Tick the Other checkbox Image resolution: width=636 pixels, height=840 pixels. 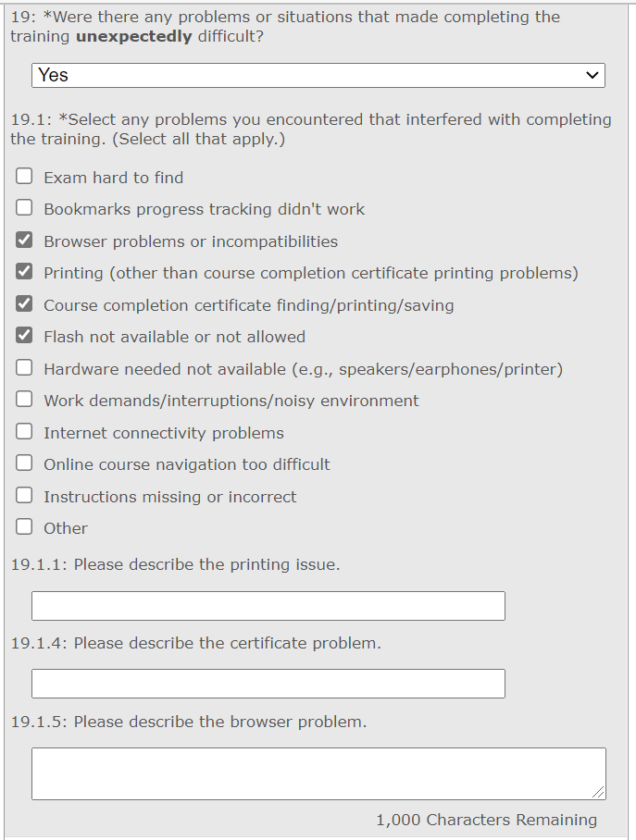pos(24,527)
